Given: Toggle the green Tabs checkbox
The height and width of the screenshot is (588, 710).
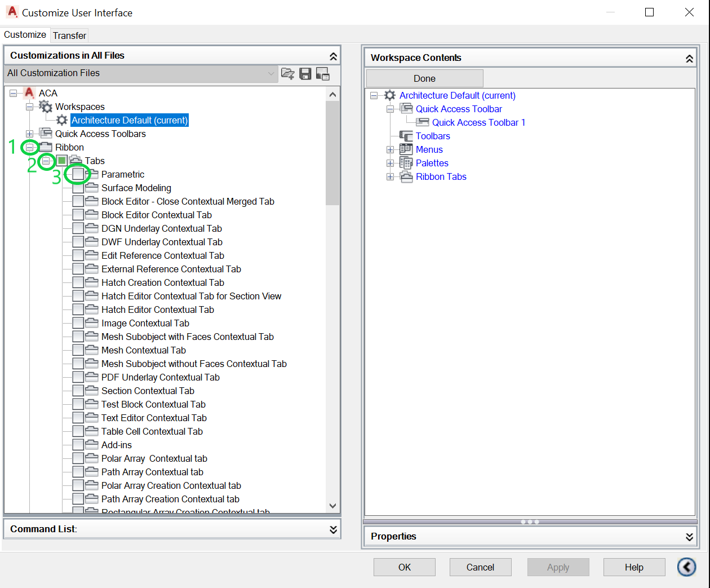Looking at the screenshot, I should 62,161.
